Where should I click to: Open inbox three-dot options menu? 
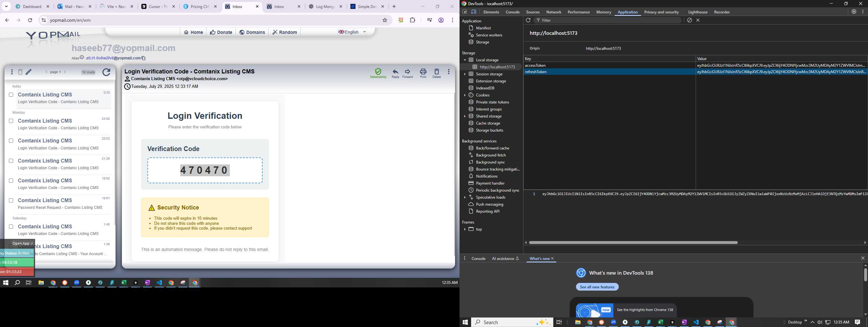(x=12, y=72)
